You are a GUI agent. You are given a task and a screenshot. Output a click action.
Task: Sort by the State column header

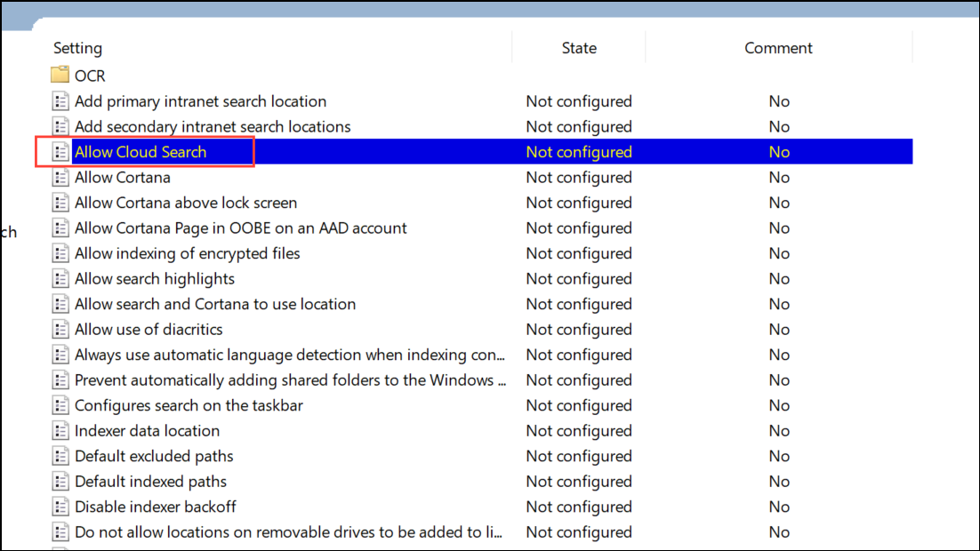[x=579, y=48]
